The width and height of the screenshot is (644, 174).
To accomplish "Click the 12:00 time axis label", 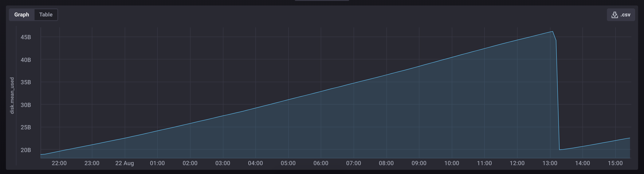I will coord(517,163).
